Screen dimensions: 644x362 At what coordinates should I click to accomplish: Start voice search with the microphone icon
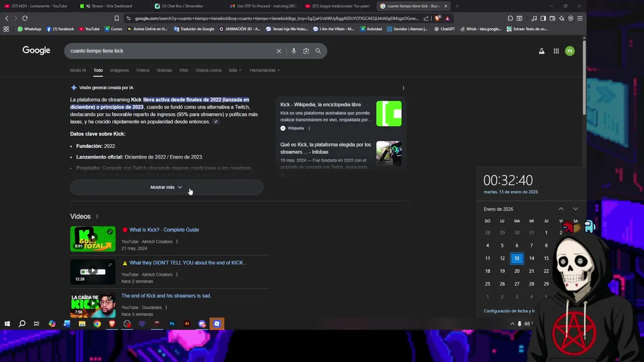point(294,51)
